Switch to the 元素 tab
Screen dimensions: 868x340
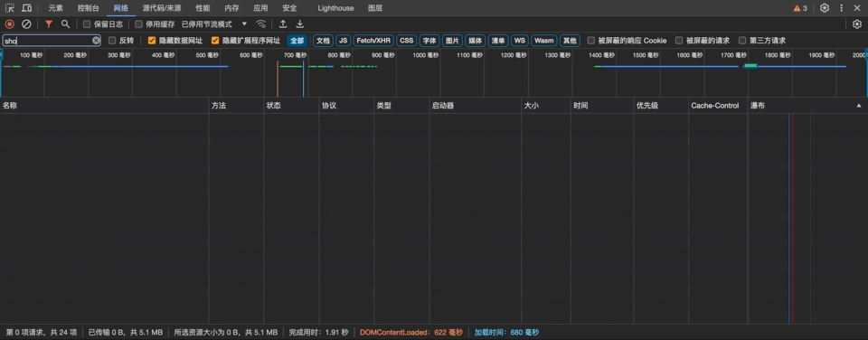55,8
